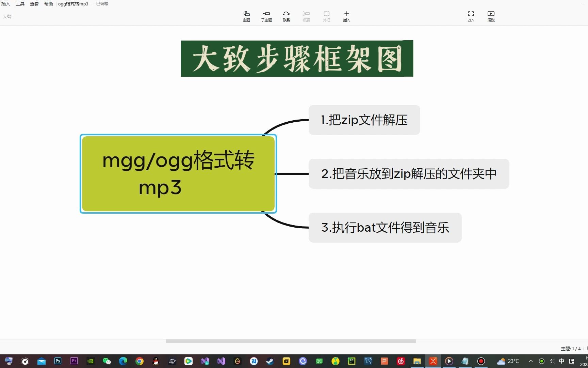This screenshot has width=588, height=368.
Task: Expand hidden system tray icons
Action: point(531,361)
